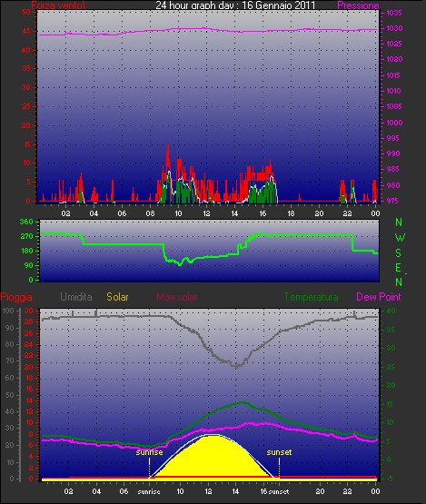
Task: Click the sunset marker in bottom chart
Action: (x=279, y=452)
